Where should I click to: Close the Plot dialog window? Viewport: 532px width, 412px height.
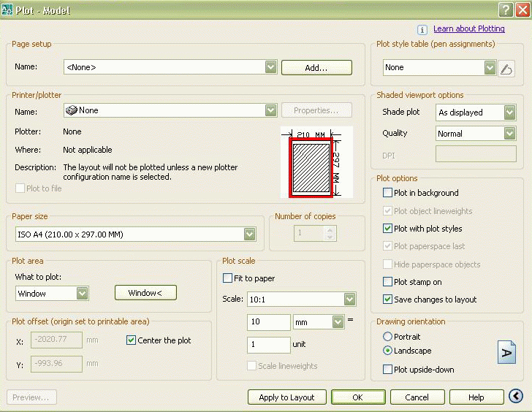(x=522, y=9)
